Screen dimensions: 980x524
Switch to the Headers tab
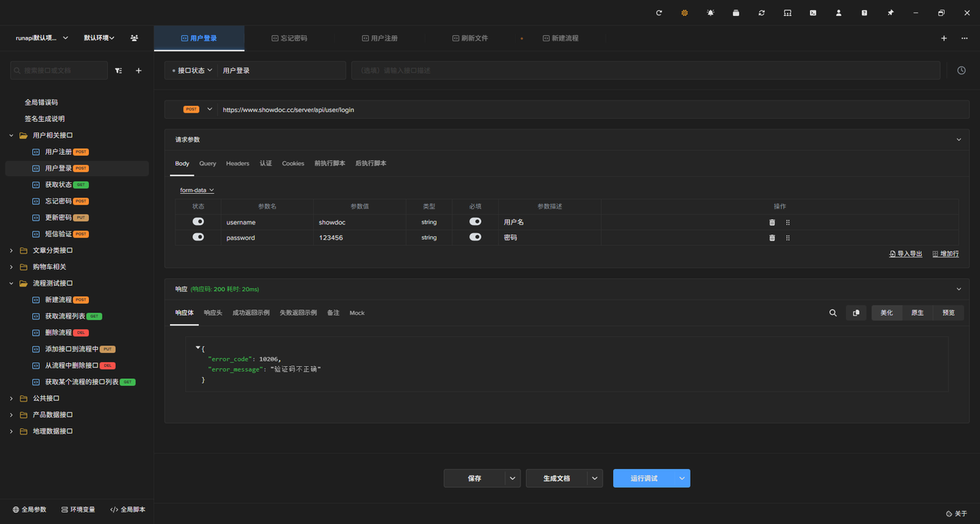(x=237, y=163)
